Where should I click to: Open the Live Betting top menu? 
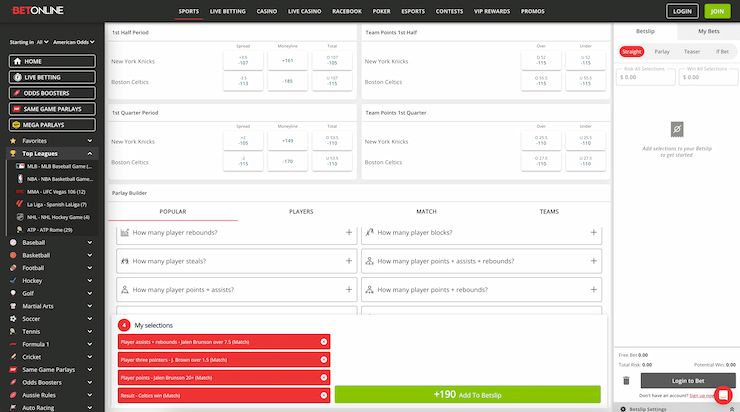tap(227, 11)
